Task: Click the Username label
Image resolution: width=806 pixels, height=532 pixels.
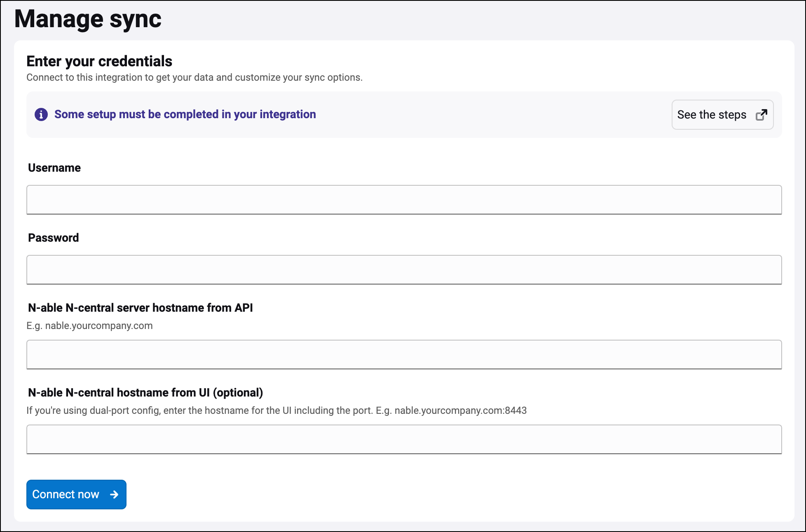Action: click(x=54, y=168)
